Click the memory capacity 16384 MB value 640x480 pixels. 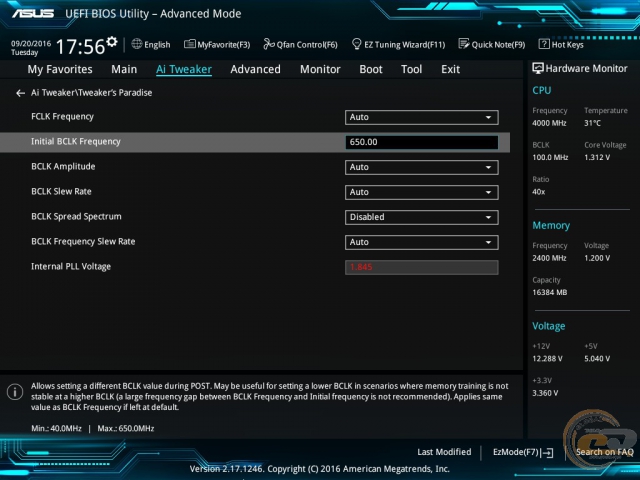550,292
